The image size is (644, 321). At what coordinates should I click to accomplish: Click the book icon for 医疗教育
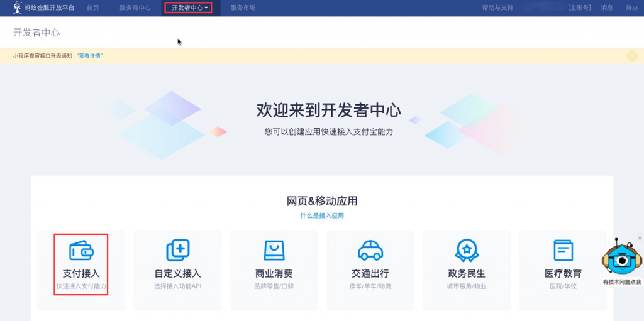pos(563,250)
